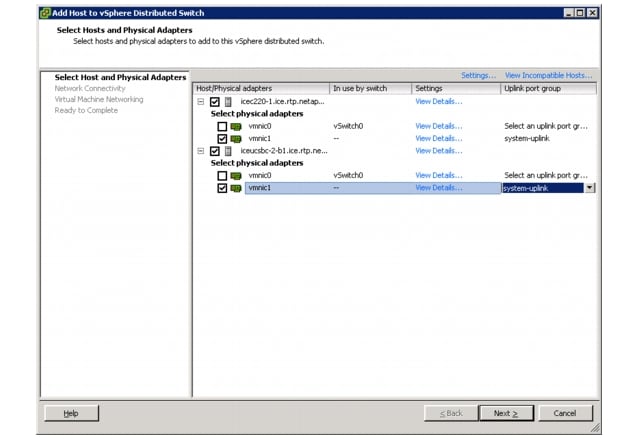Image resolution: width=640 pixels, height=439 pixels.
Task: Click the window resize grip corner
Action: 596,428
